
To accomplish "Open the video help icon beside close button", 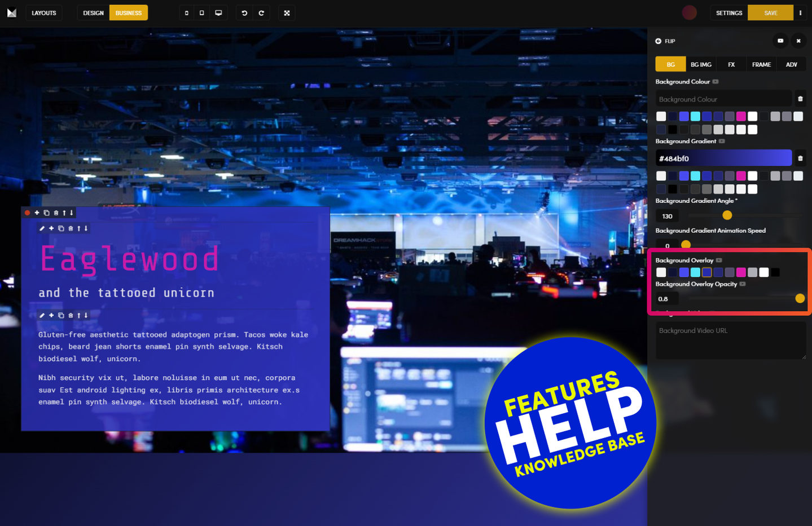I will coord(780,41).
